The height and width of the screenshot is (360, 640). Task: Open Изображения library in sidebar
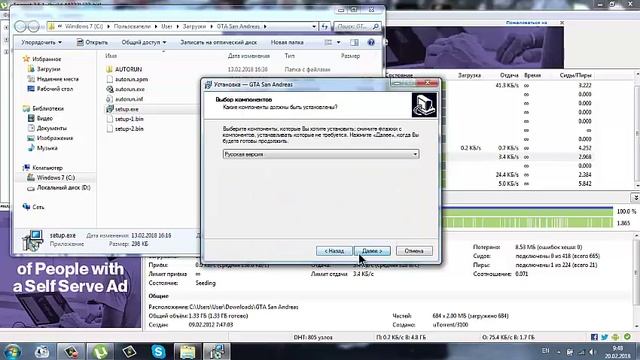click(55, 138)
